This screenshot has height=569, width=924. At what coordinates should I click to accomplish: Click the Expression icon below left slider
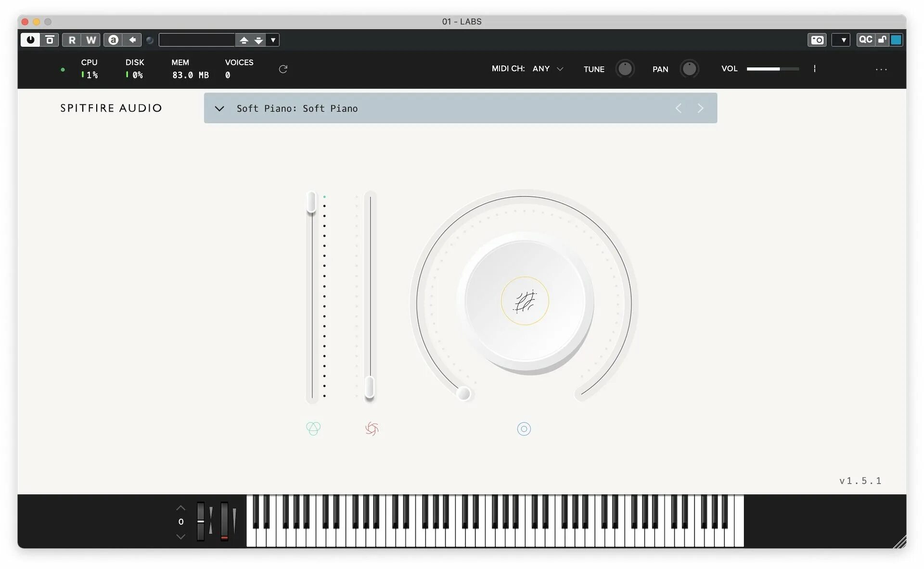coord(313,428)
